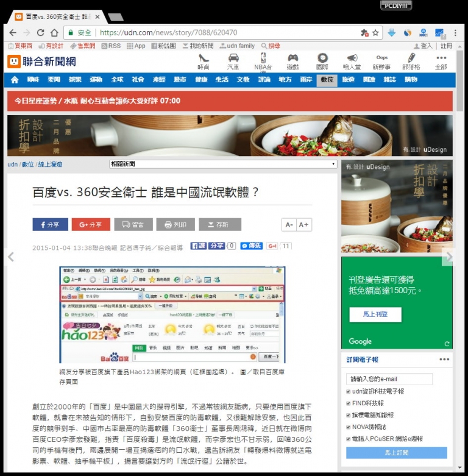The width and height of the screenshot is (468, 476).
Task: Open the 娛樂 navigation tab
Action: tap(75, 79)
